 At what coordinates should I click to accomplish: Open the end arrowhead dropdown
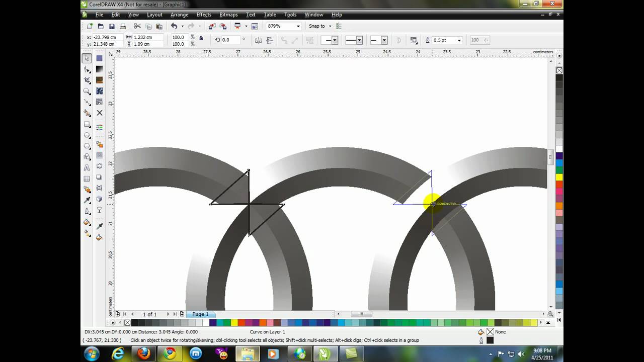point(384,40)
